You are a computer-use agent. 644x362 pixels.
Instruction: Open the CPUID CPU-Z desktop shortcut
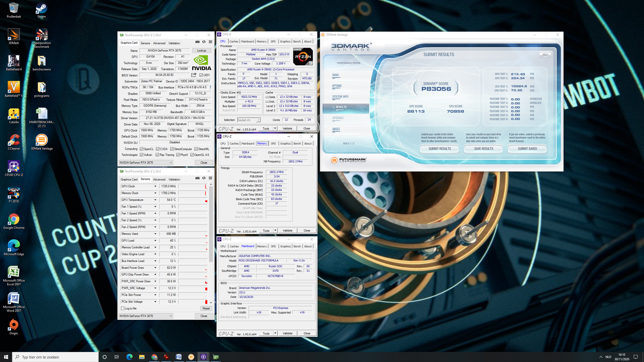(x=14, y=168)
